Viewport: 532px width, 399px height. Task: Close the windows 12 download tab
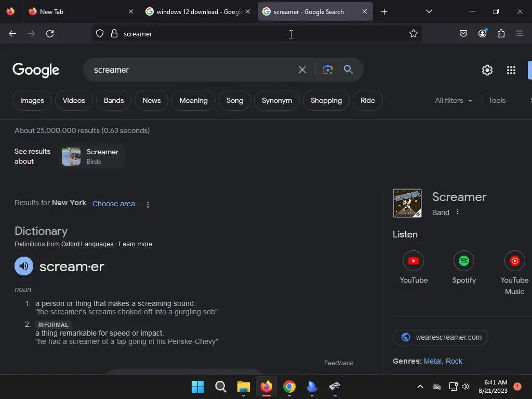(248, 11)
